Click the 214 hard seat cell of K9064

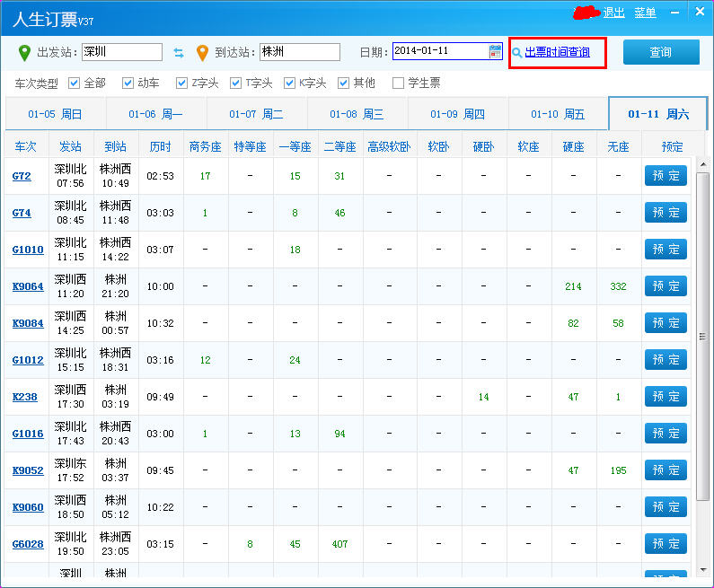pyautogui.click(x=573, y=286)
